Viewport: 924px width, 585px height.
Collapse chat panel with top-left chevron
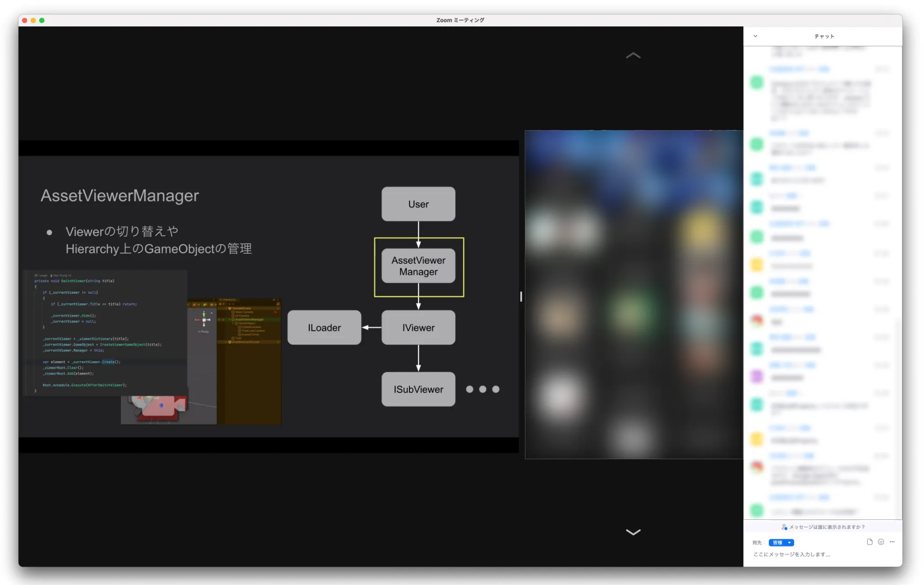(755, 36)
